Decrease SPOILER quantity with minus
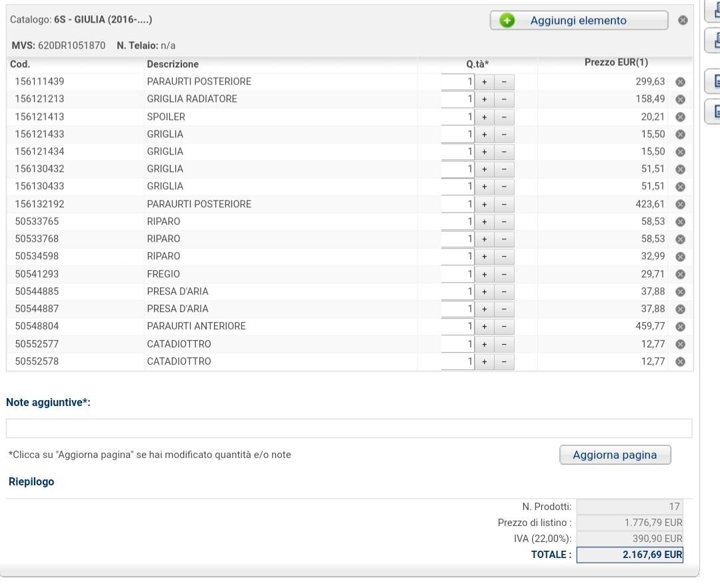 (x=504, y=117)
